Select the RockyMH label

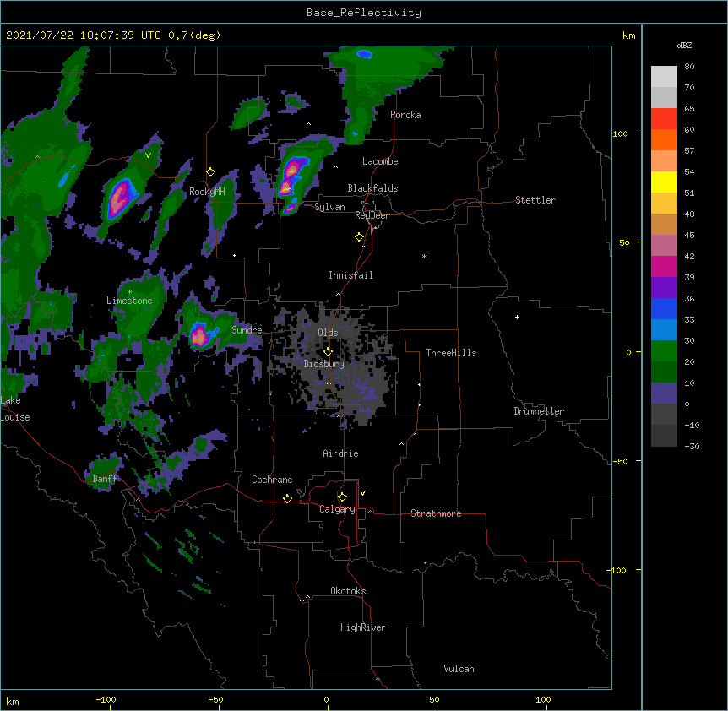click(207, 192)
